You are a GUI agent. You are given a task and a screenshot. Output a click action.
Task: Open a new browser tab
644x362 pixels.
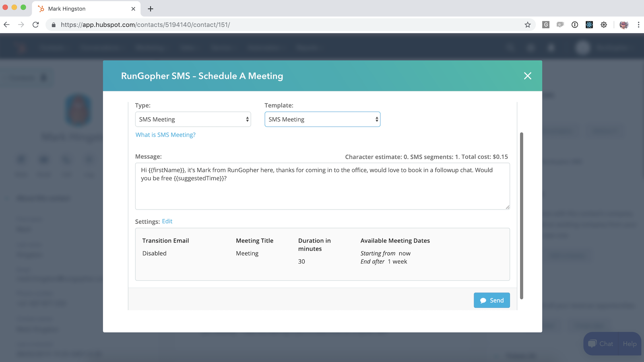point(151,9)
